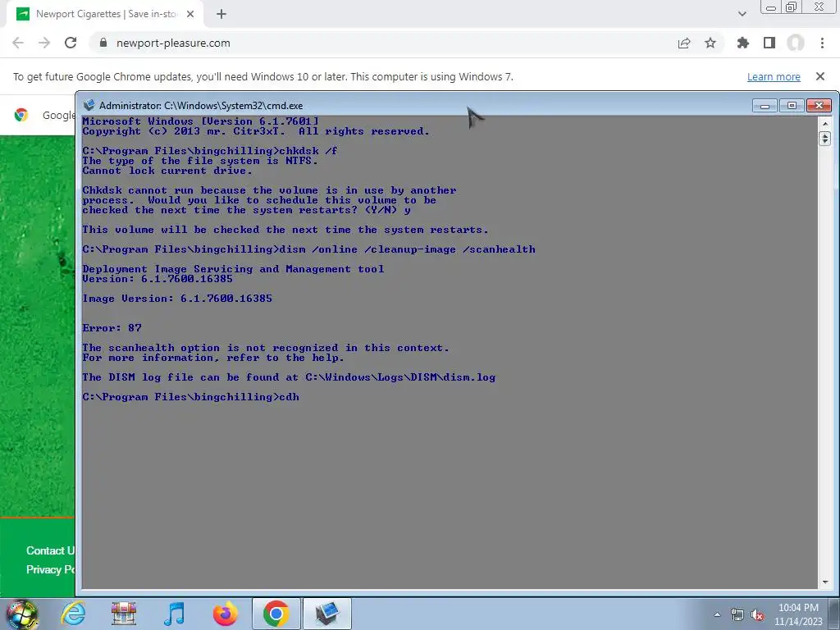Open the Chrome profile avatar
This screenshot has width=840, height=630.
click(x=796, y=43)
